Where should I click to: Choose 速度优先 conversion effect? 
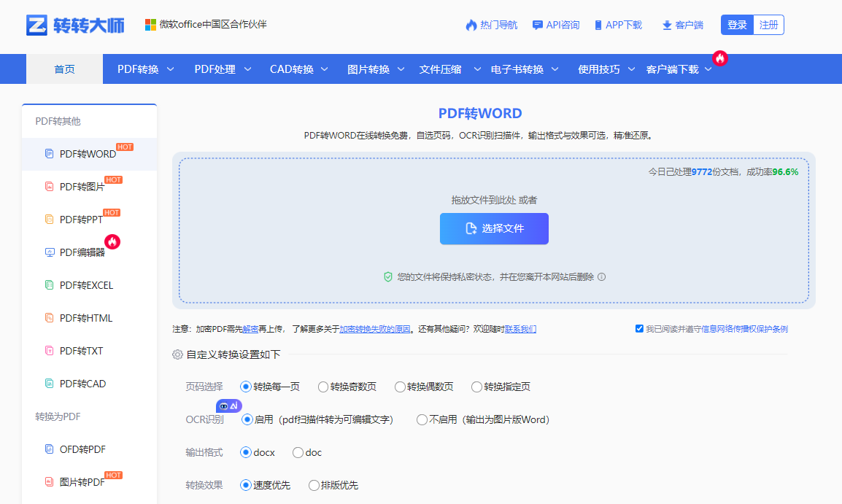pyautogui.click(x=245, y=485)
